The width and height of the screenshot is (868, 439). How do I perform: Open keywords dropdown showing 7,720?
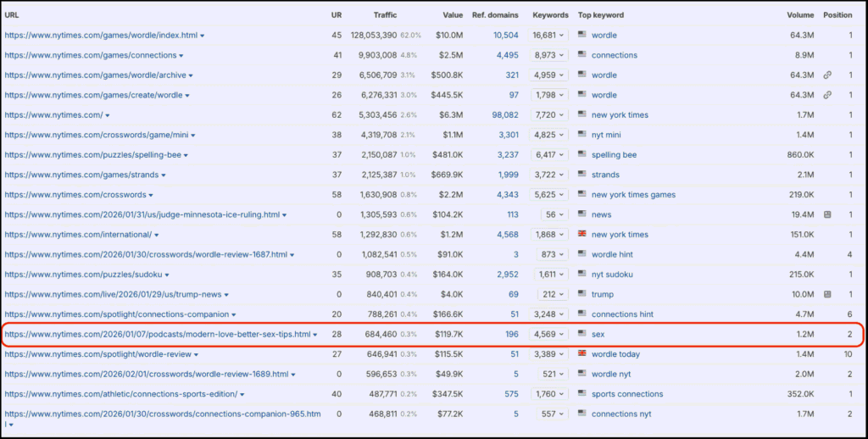[x=548, y=115]
